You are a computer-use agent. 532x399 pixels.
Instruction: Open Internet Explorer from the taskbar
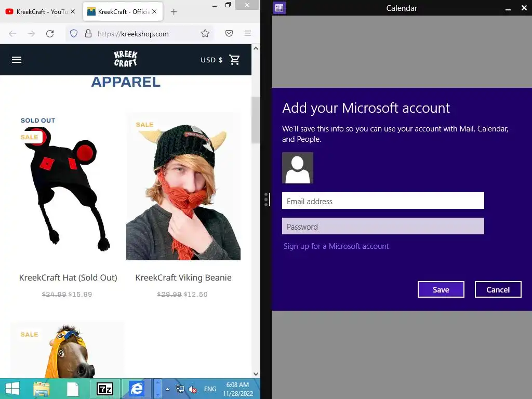tap(137, 389)
